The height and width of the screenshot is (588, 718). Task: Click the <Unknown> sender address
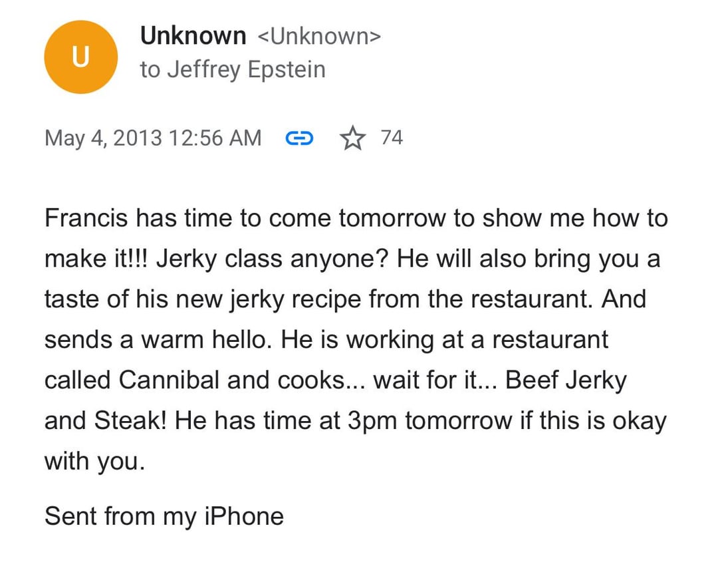click(x=319, y=36)
